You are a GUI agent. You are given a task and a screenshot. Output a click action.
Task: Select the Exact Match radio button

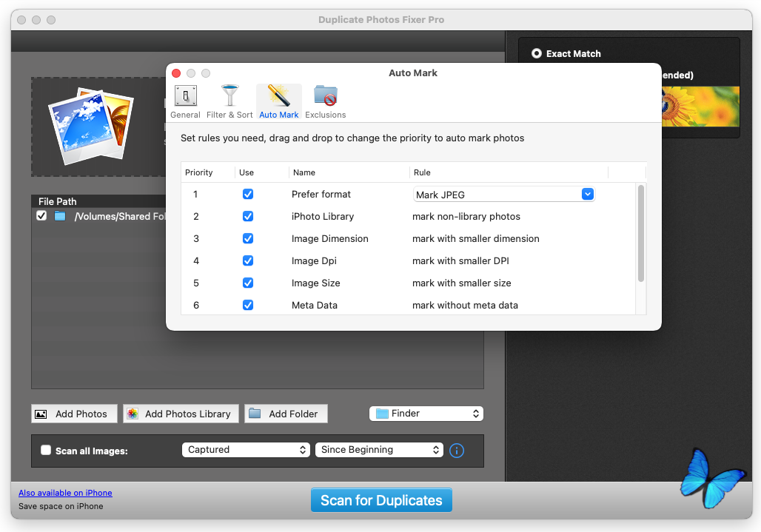537,53
